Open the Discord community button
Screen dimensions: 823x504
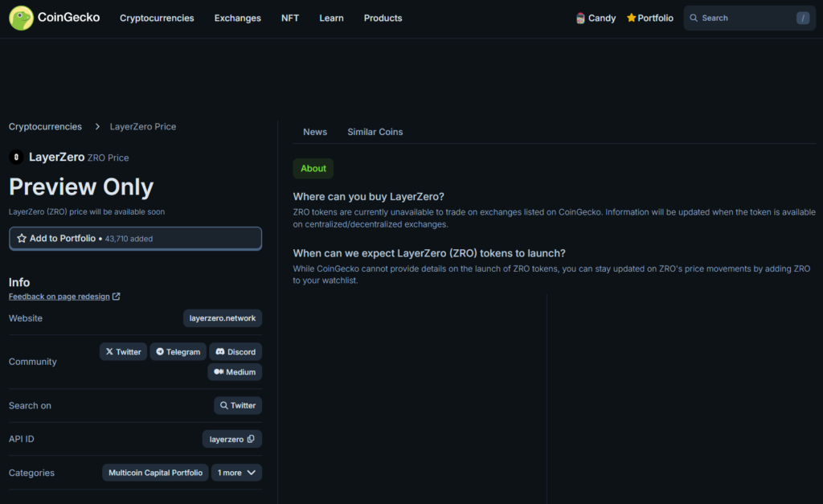[x=235, y=352]
